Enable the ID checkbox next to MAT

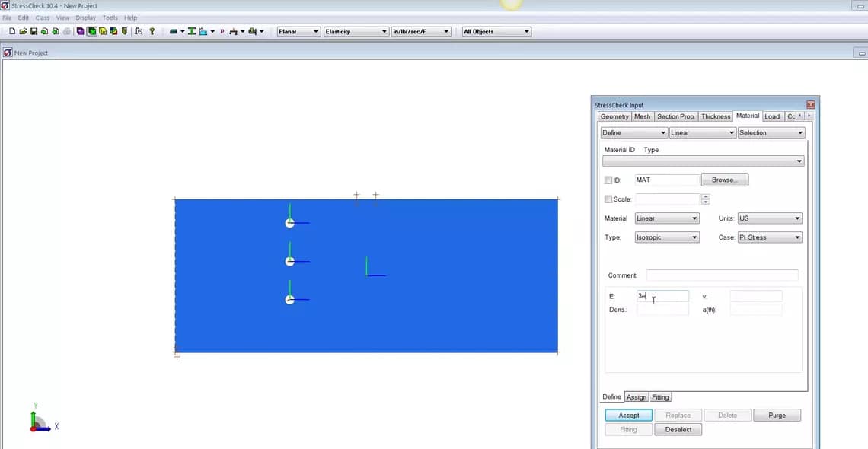608,179
